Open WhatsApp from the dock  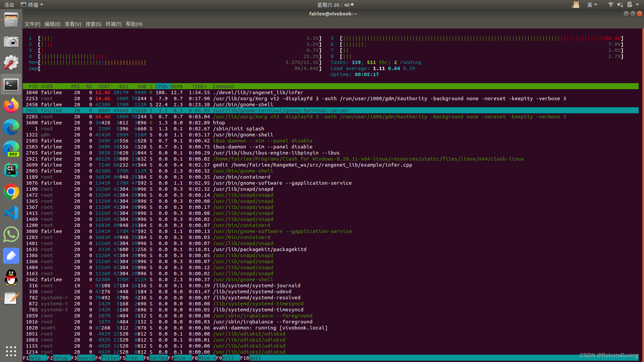11,234
